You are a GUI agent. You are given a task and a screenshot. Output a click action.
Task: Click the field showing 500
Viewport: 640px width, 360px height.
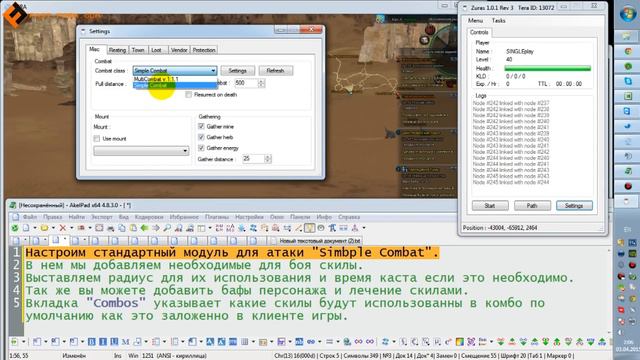coord(246,83)
